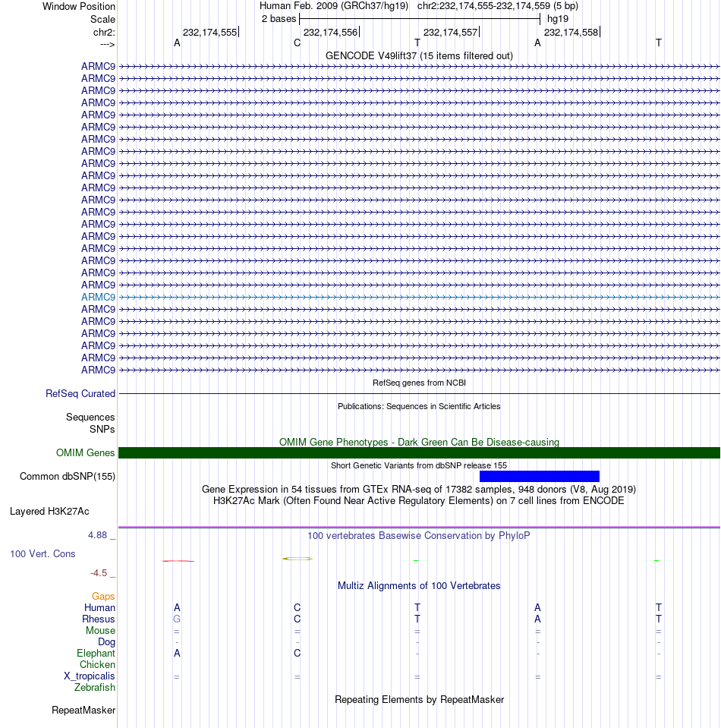This screenshot has width=721, height=728.
Task: Open 'Publications: Sequences in Scientific Articles' heading
Action: (x=419, y=406)
